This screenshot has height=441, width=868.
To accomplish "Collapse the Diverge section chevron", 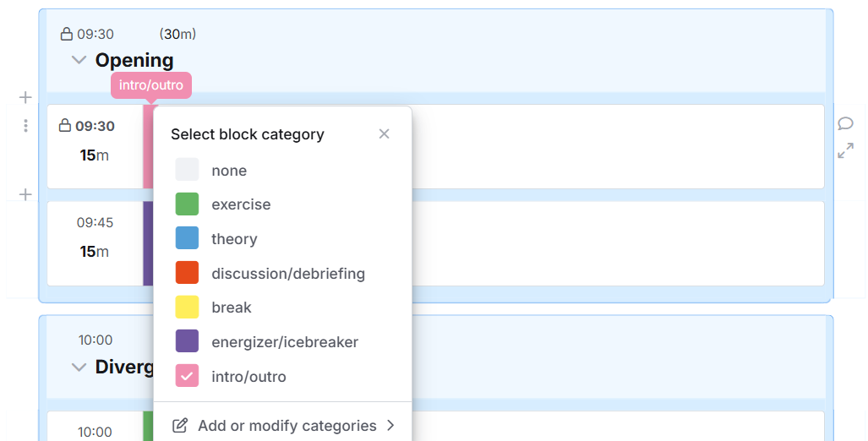I will click(79, 367).
